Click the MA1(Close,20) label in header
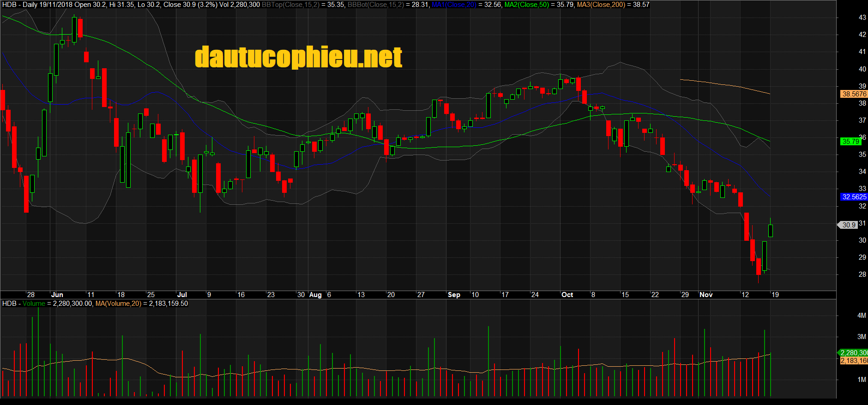Viewport: 868px width, 405px height. click(454, 5)
